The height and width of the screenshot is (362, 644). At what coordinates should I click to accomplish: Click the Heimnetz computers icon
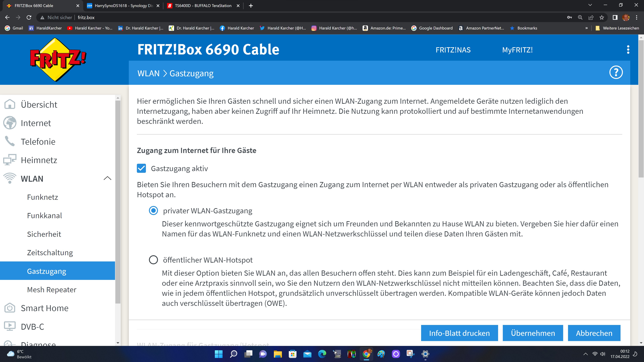click(x=10, y=160)
